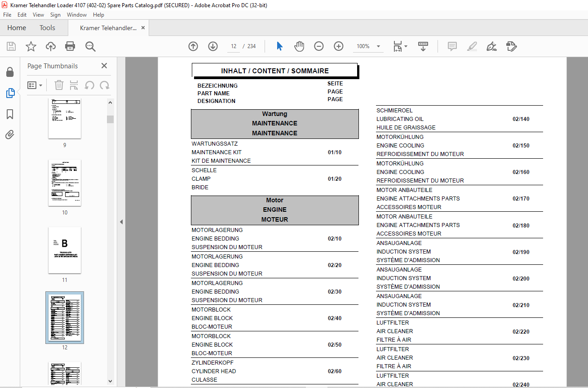Screen dimensions: 588x388
Task: Zoom out using the minus circle icon
Action: [319, 46]
